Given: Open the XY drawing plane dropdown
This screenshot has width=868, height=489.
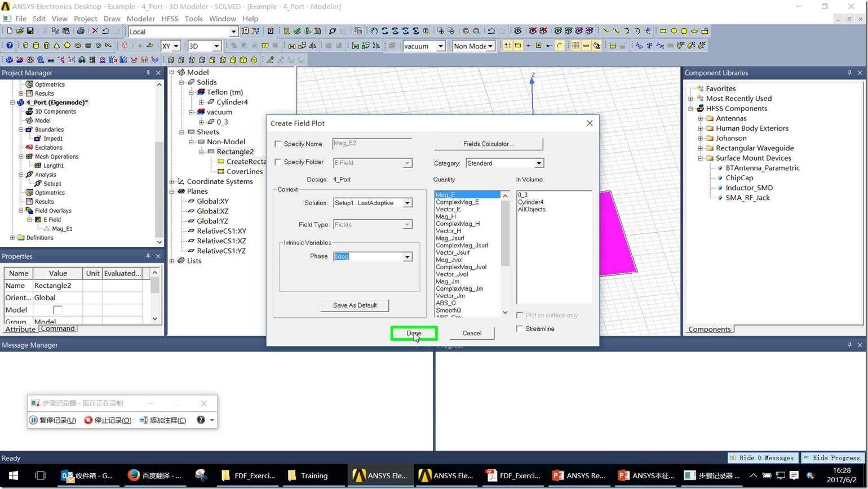Looking at the screenshot, I should click(x=176, y=46).
